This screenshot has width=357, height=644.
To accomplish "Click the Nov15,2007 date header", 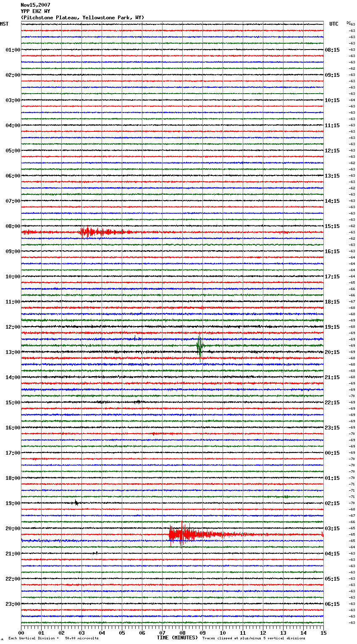I will (35, 5).
